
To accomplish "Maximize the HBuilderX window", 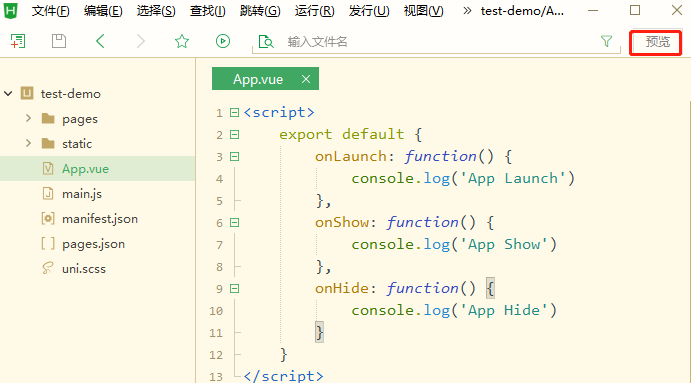I will (x=635, y=10).
